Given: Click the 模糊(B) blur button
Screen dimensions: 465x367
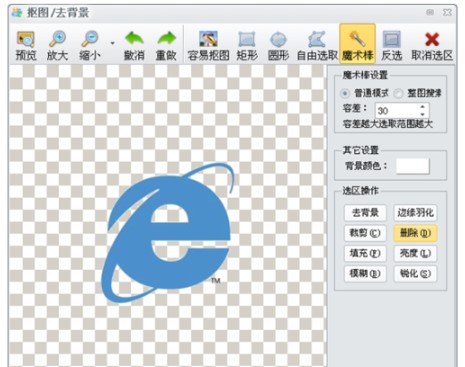Looking at the screenshot, I should 365,274.
